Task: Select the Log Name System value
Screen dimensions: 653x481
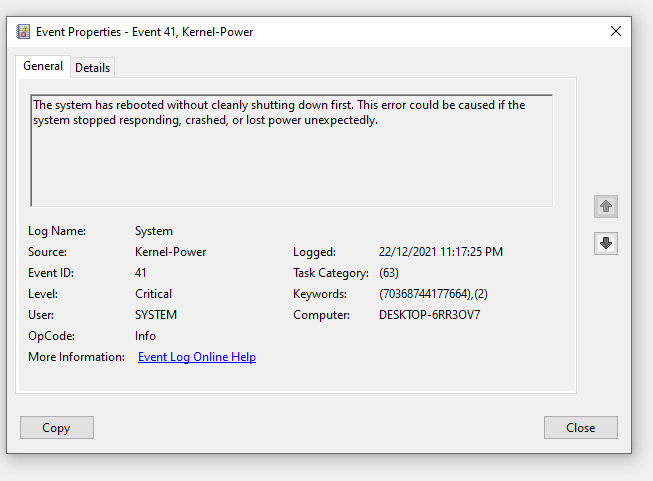Action: (x=154, y=231)
